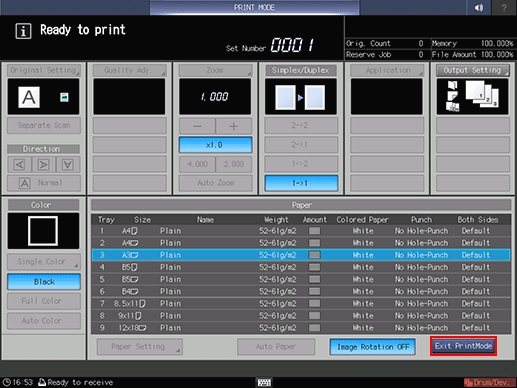Viewport: 517px width, 388px height.
Task: Click the speaker volume icon
Action: tap(478, 7)
